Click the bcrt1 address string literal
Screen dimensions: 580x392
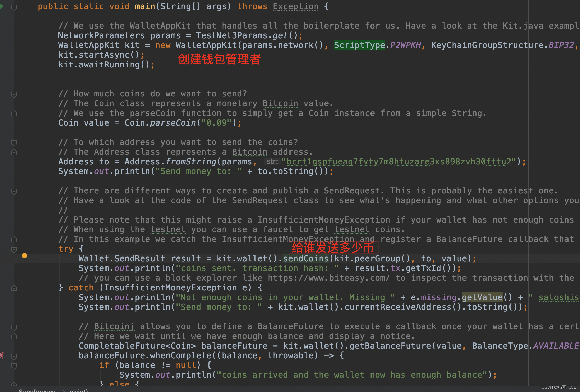399,162
